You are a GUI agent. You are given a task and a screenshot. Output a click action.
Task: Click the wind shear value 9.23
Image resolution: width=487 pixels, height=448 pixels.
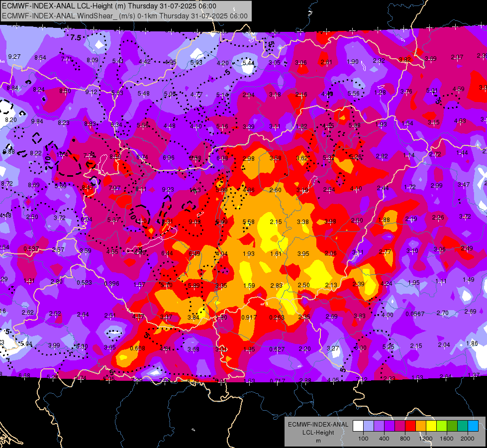tap(168, 189)
